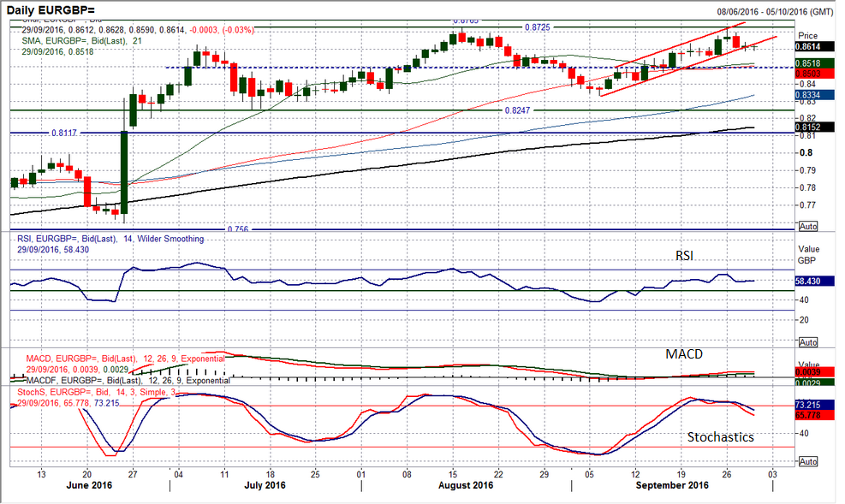
Task: Open the Daily EURGBP= chart title
Action: point(55,9)
